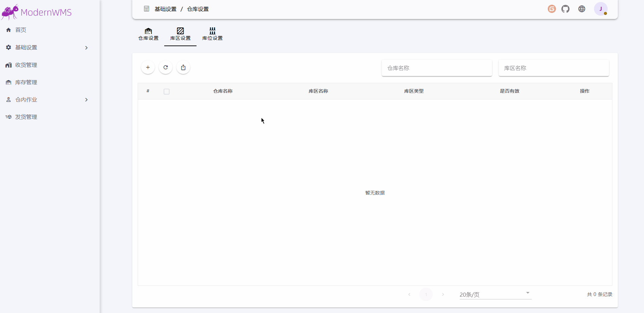Image resolution: width=644 pixels, height=313 pixels.
Task: Open the user avatar menu
Action: [x=601, y=9]
